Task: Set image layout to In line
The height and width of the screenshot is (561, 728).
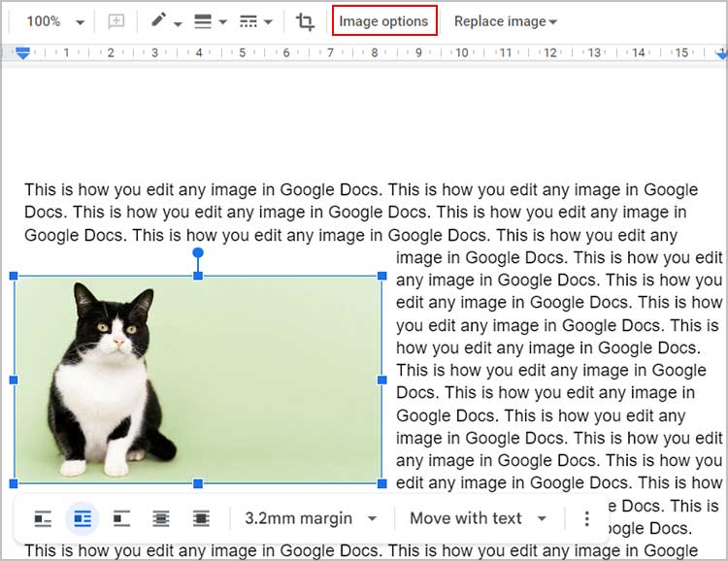Action: [x=43, y=519]
